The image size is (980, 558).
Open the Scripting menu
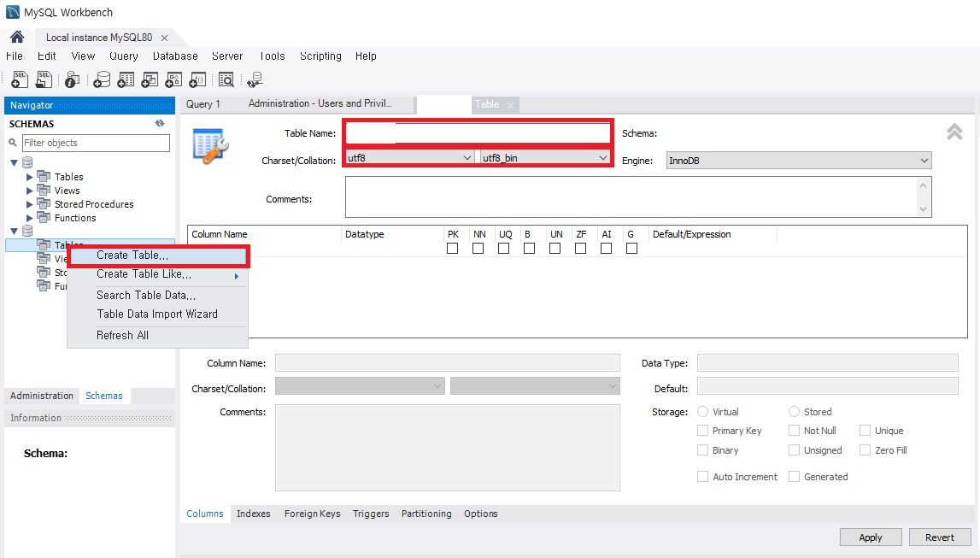click(320, 56)
